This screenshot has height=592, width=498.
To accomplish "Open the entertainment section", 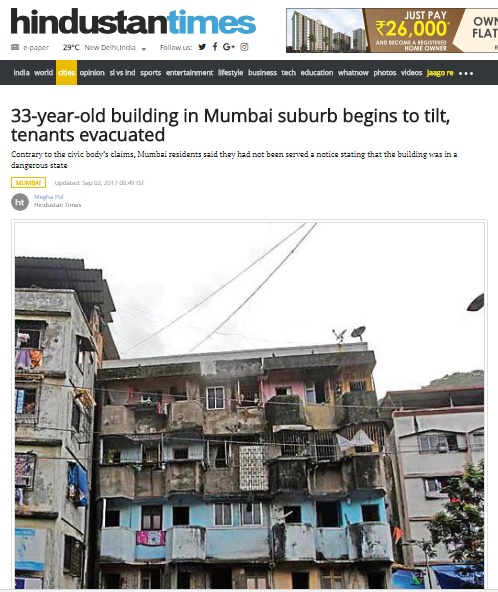I will [190, 72].
